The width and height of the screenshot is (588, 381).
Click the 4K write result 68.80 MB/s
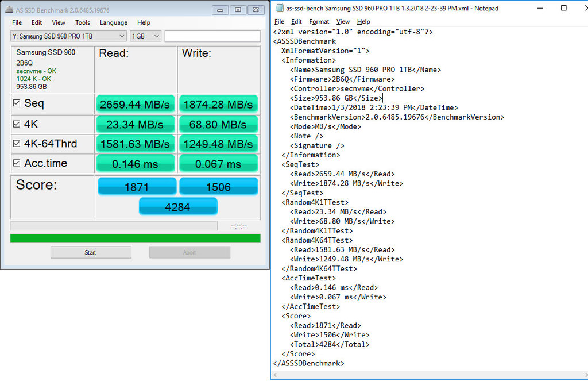point(218,124)
